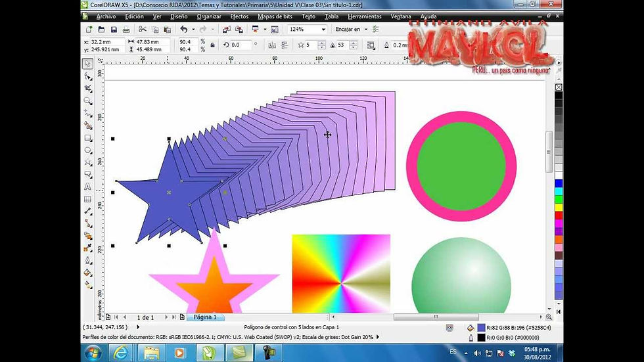This screenshot has width=644, height=362.
Task: Click the horizontal scrollbar thumb
Action: (436, 317)
